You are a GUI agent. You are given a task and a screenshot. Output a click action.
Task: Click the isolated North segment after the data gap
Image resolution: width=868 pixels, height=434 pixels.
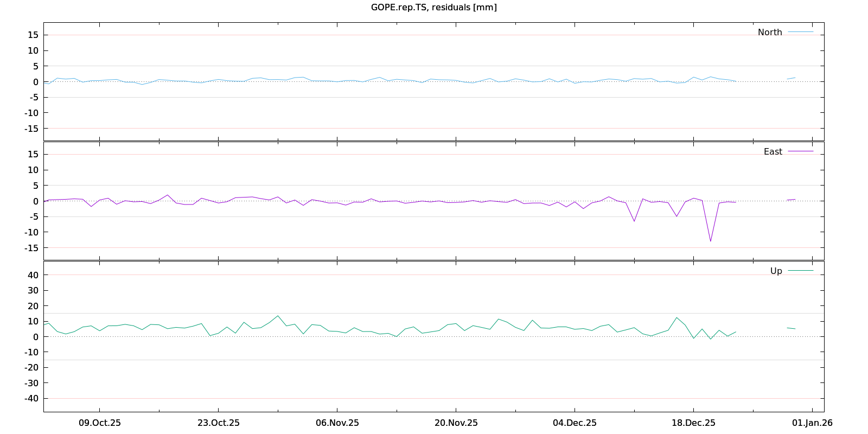(791, 79)
